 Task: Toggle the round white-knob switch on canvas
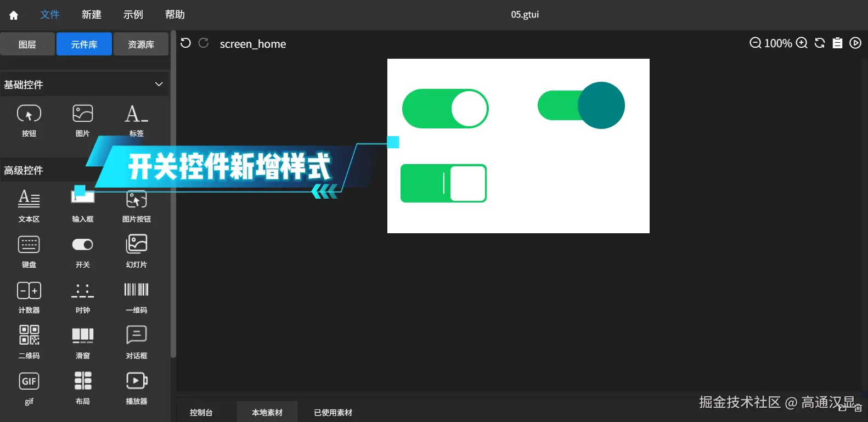pos(446,109)
